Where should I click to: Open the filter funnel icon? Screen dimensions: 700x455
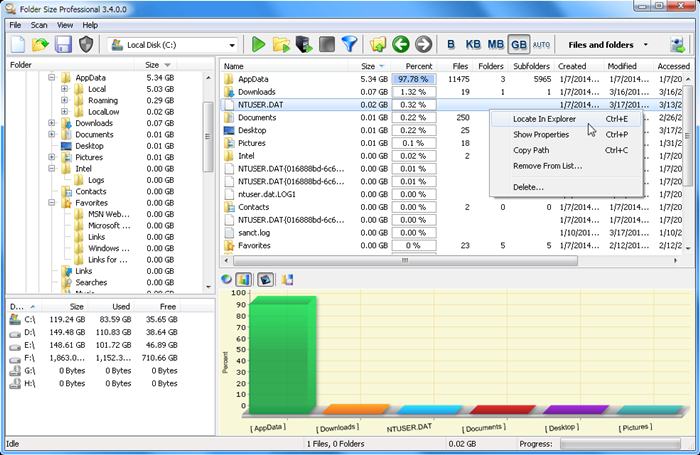point(350,45)
